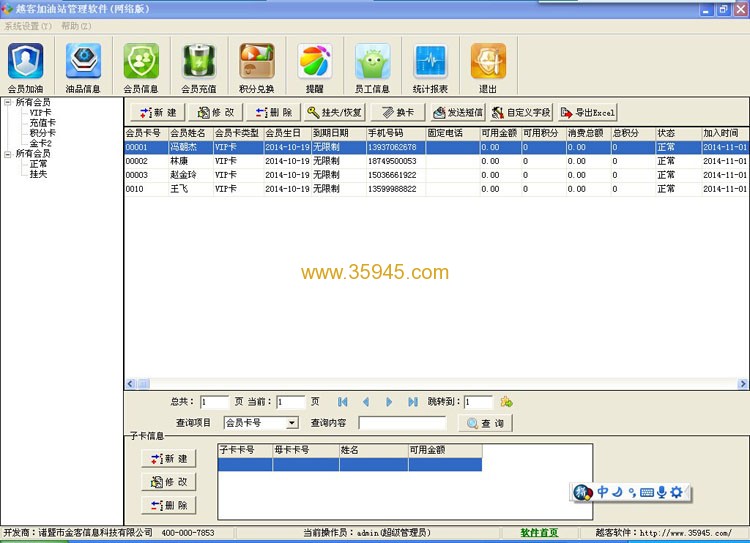Select member row 林康
750x543 pixels.
[436, 161]
